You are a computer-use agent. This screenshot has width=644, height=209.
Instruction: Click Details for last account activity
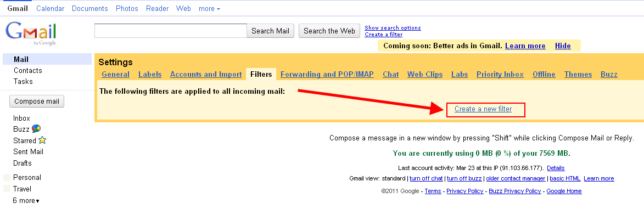point(556,168)
